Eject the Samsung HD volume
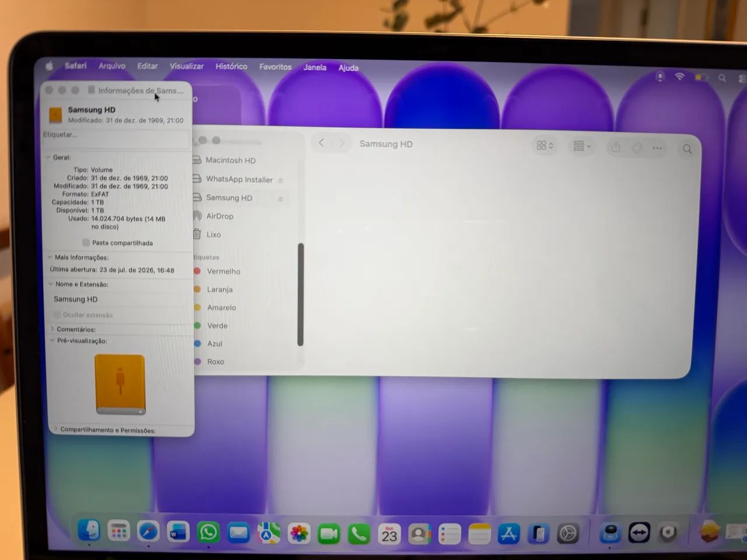Viewport: 747px width, 560px height. (281, 199)
